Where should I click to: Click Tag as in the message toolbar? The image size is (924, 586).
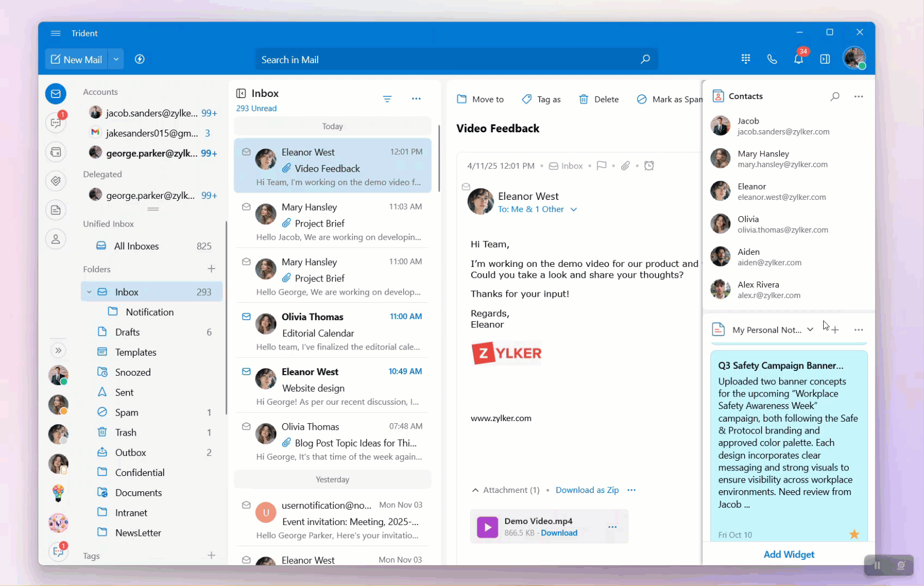click(x=541, y=99)
